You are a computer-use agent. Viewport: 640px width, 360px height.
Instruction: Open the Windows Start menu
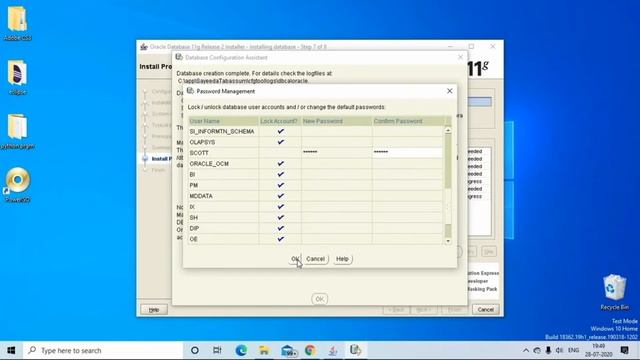(x=11, y=350)
